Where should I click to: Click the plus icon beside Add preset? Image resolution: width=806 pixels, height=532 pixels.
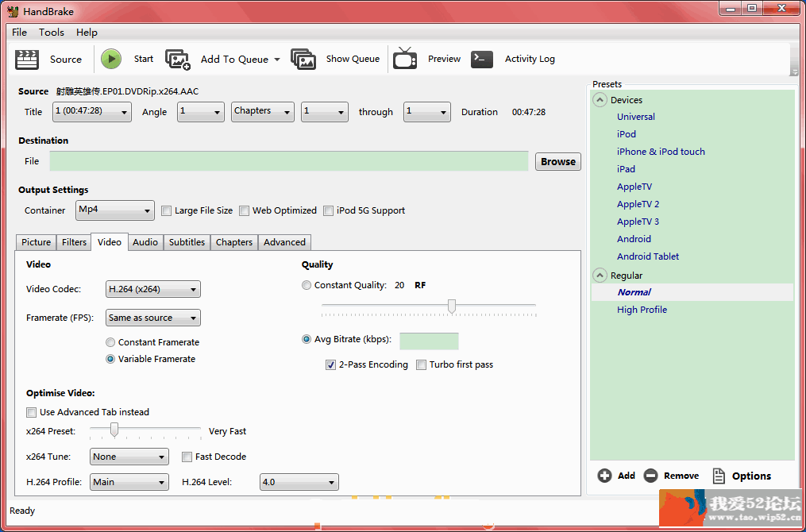tap(604, 476)
